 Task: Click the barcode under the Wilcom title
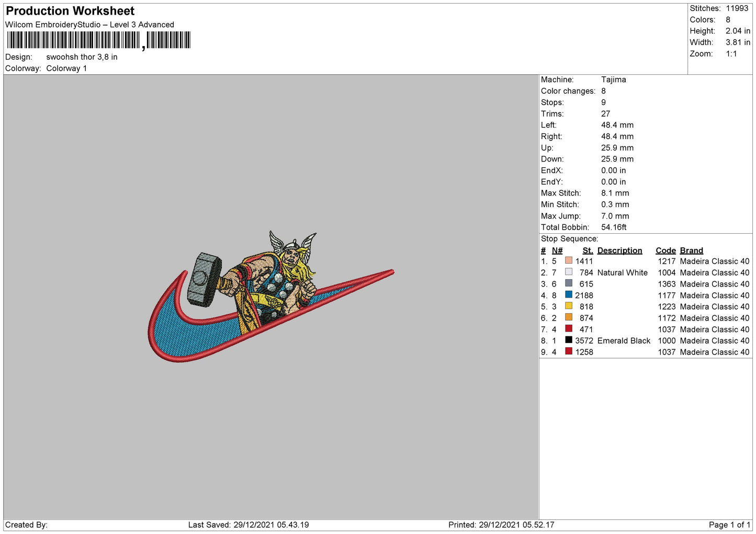(99, 40)
